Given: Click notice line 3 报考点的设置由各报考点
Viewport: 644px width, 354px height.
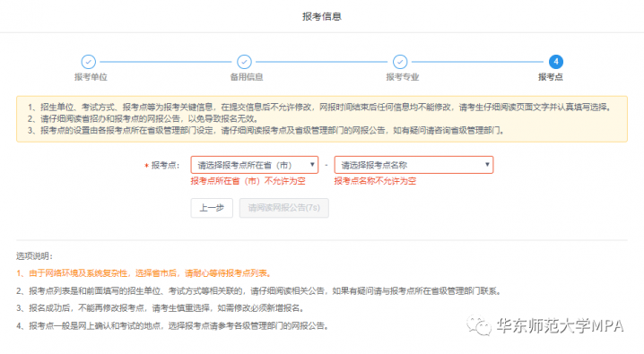Looking at the screenshot, I should coord(266,131).
